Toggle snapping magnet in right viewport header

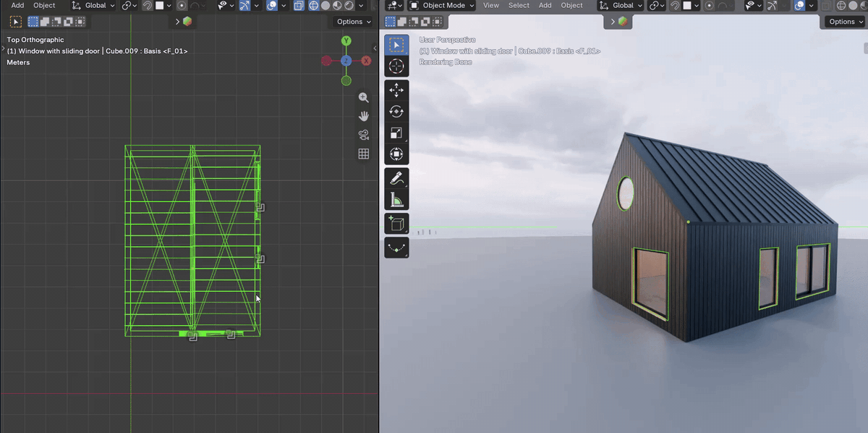pyautogui.click(x=675, y=5)
